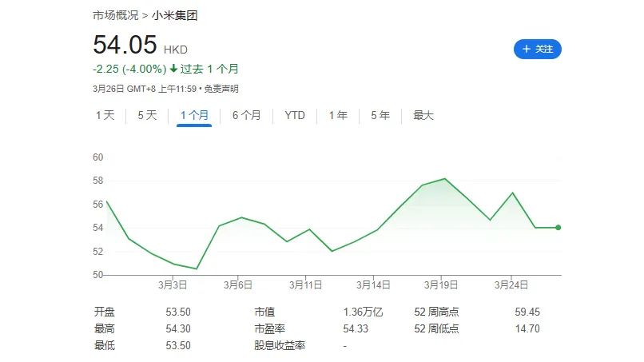Switch to the 最大 range tab
Screen dimensions: 644x362
423,115
